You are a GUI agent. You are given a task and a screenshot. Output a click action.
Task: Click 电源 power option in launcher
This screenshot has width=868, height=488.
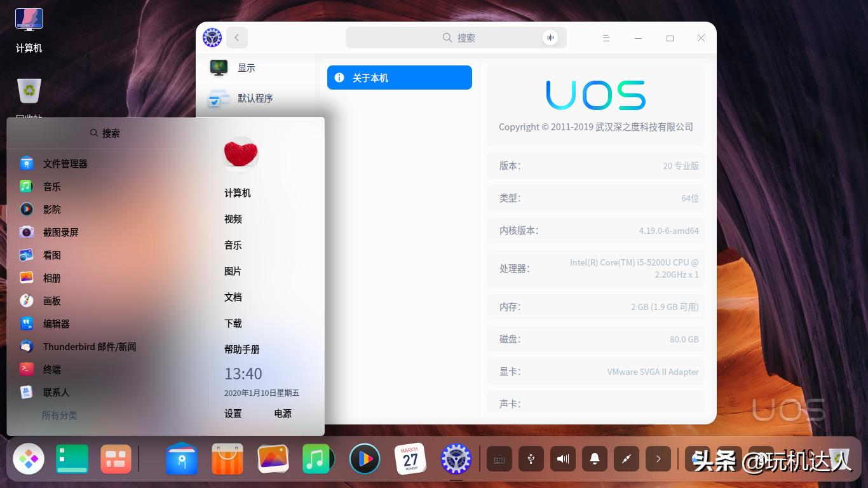click(x=282, y=413)
